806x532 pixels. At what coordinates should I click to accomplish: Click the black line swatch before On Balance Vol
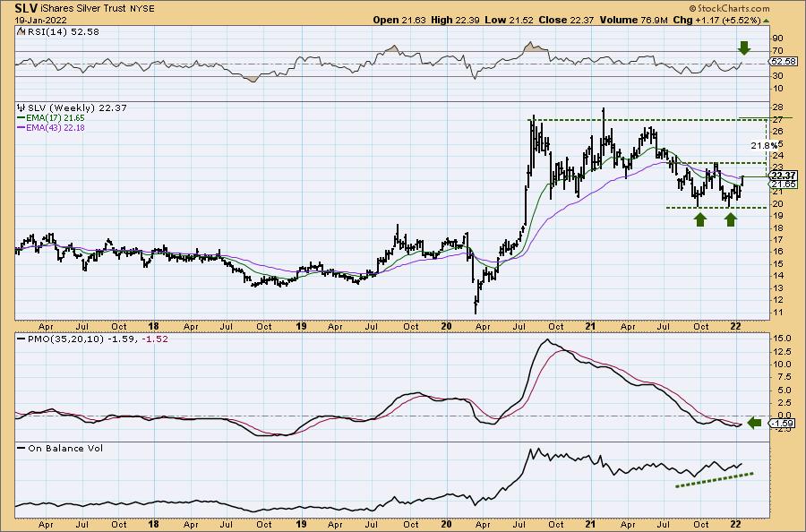point(21,448)
